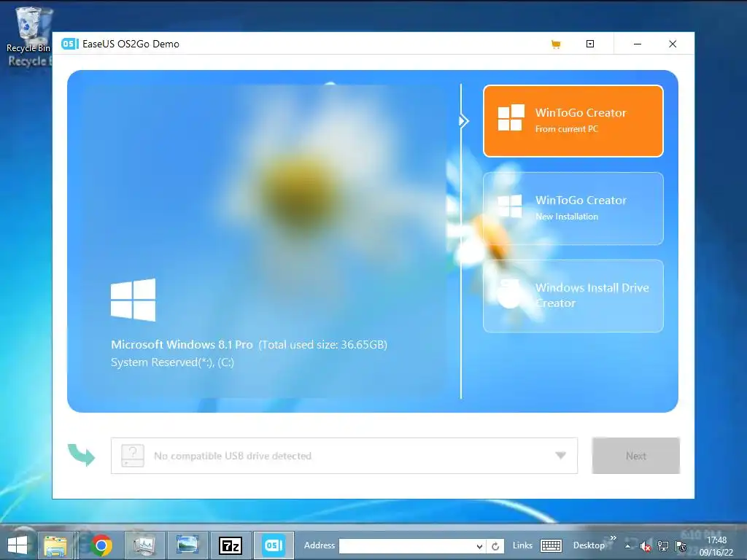Click the Address bar refresh icon
This screenshot has height=560, width=747.
coord(495,546)
